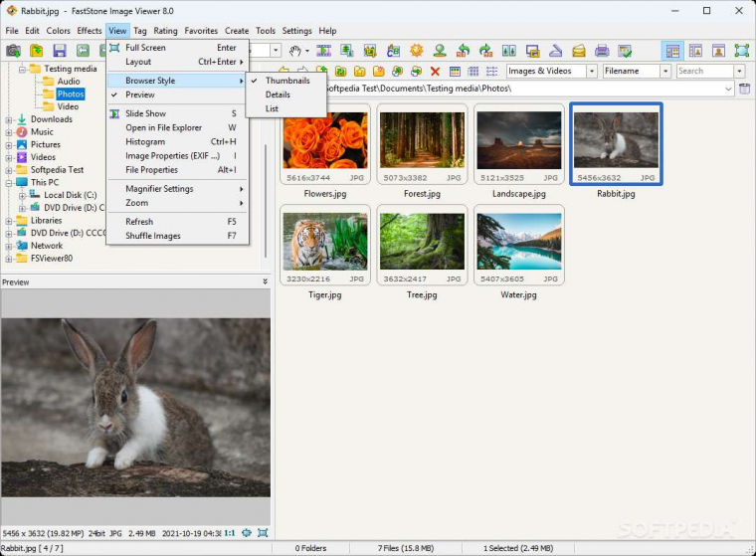Click the Email envelope toolbar icon

578,51
